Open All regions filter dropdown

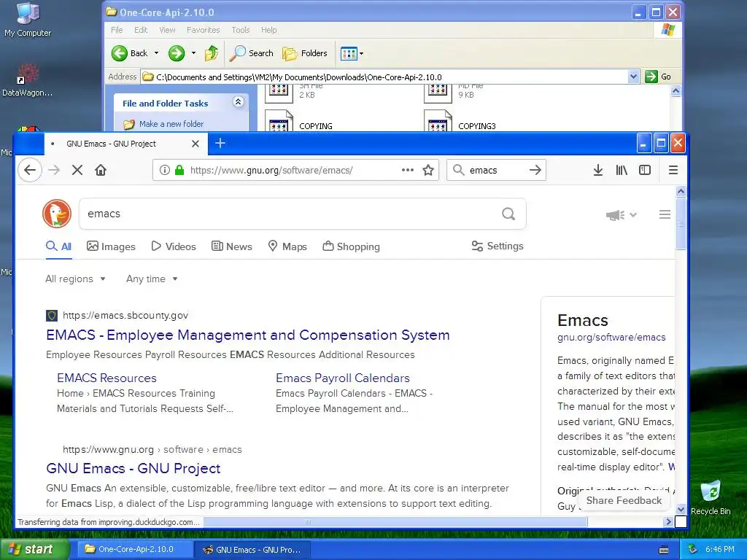click(x=75, y=279)
